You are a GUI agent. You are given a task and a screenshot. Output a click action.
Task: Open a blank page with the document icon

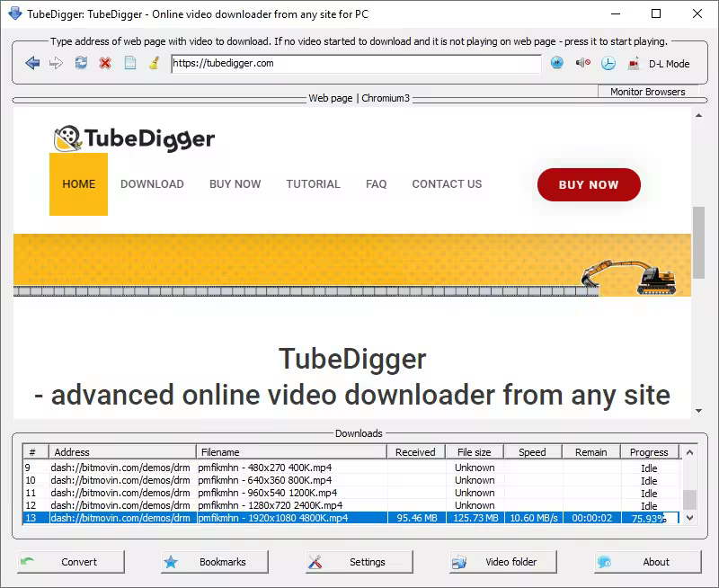(x=130, y=62)
